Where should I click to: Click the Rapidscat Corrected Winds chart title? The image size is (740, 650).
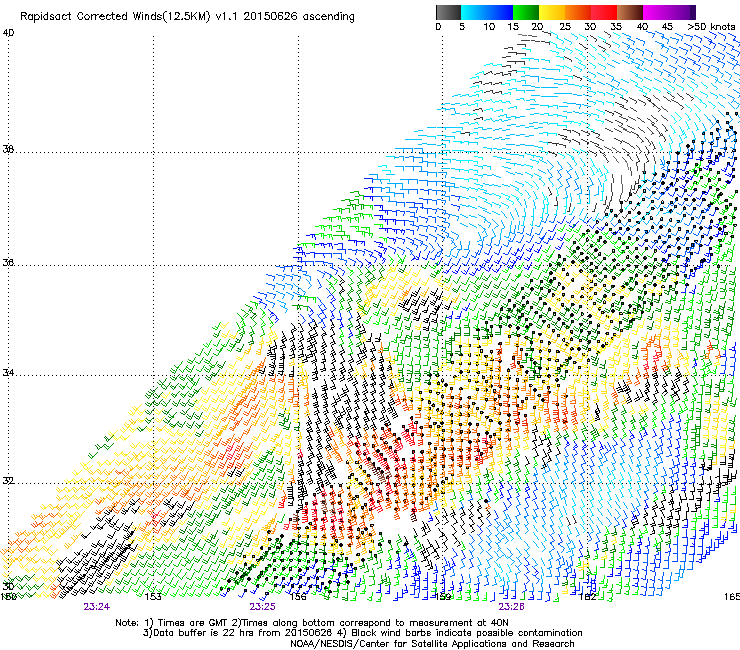(x=187, y=16)
